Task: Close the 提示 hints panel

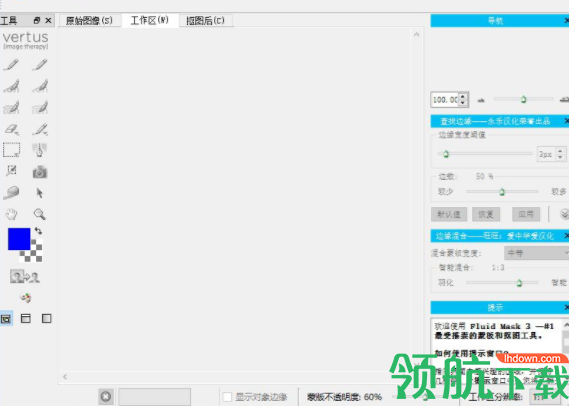Action: (x=566, y=307)
